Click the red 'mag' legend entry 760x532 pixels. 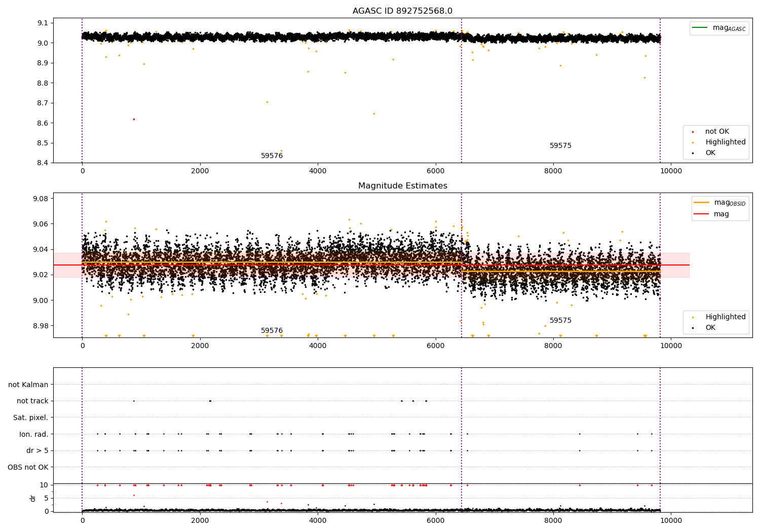[712, 214]
